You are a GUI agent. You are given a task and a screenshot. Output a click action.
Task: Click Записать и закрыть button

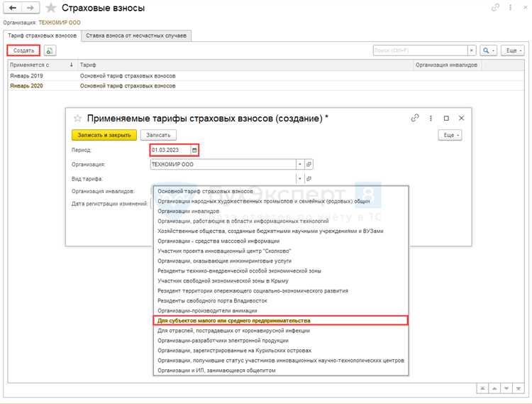tap(104, 135)
